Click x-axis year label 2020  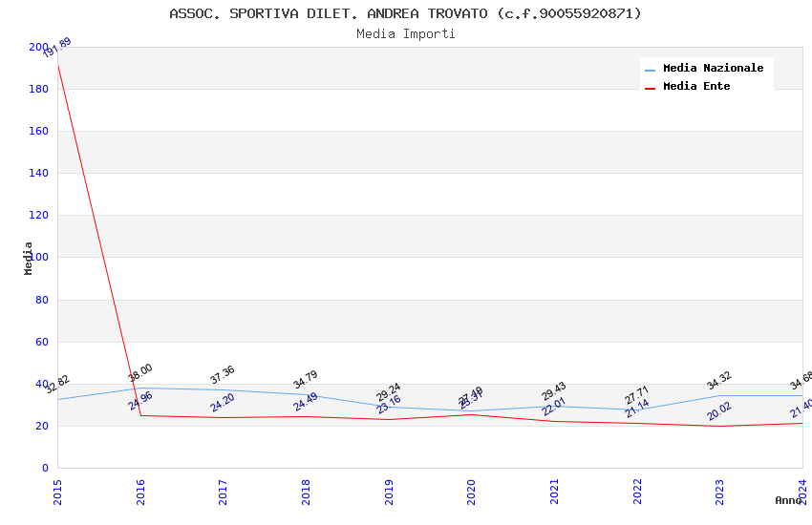point(471,492)
